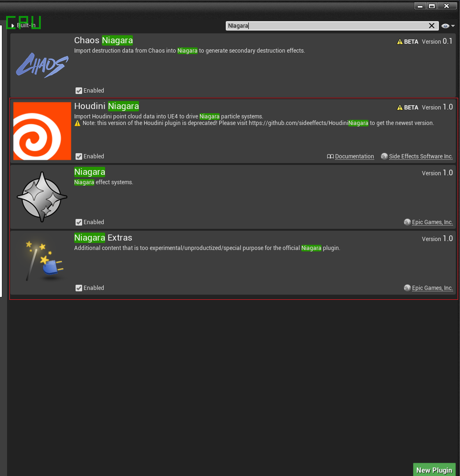Disable the Chaos Niagara plugin checkbox
This screenshot has width=460, height=476.
click(x=79, y=91)
